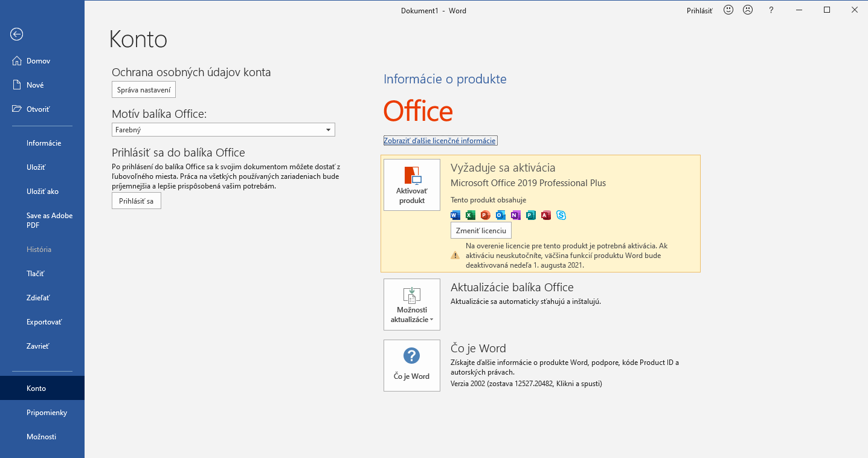This screenshot has width=868, height=458.
Task: Click the OneNote app icon in product list
Action: point(516,215)
